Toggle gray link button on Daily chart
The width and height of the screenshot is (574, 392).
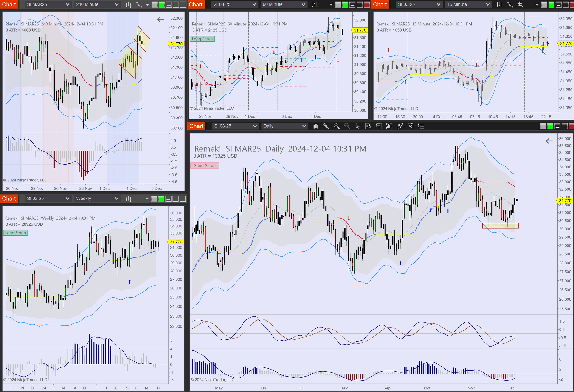pyautogui.click(x=543, y=126)
